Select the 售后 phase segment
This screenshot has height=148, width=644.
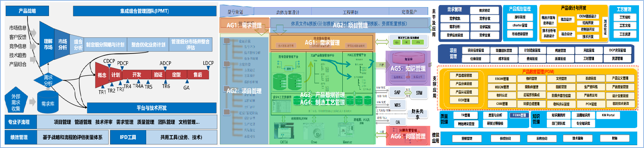[x=198, y=75]
